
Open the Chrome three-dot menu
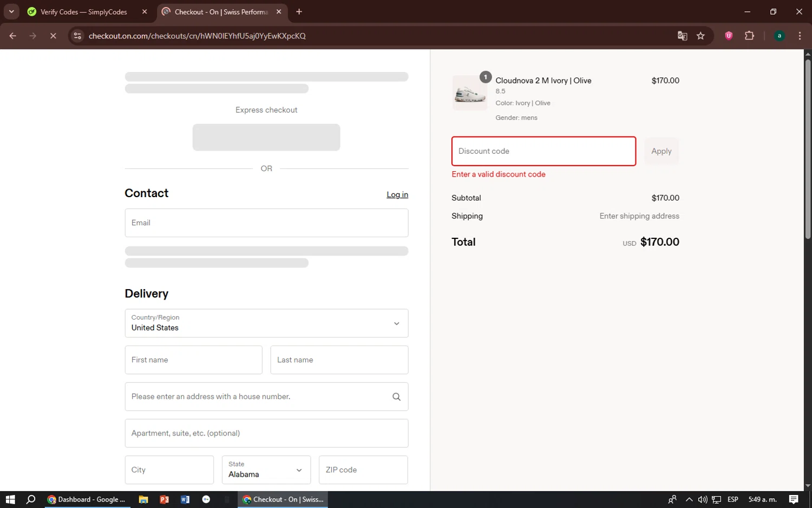coord(800,36)
